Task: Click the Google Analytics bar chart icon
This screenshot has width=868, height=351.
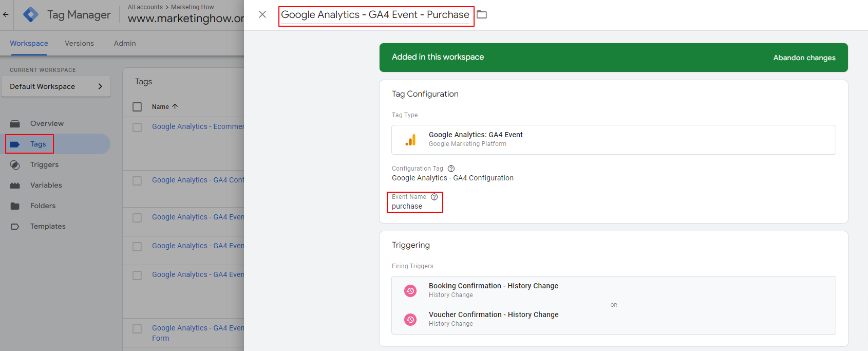Action: coord(410,140)
